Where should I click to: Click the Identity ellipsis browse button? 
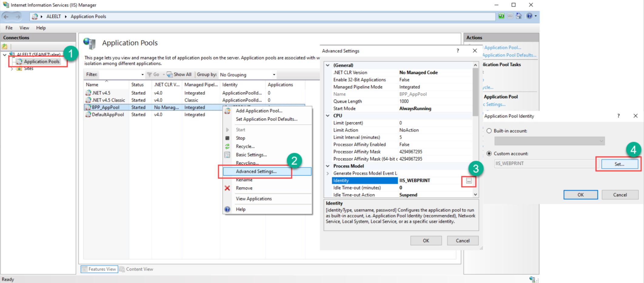pos(469,181)
